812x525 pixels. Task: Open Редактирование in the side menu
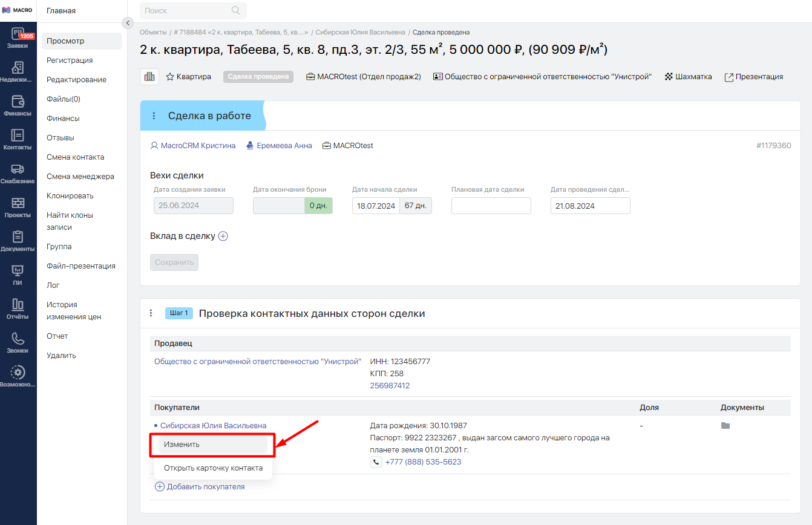coord(76,80)
